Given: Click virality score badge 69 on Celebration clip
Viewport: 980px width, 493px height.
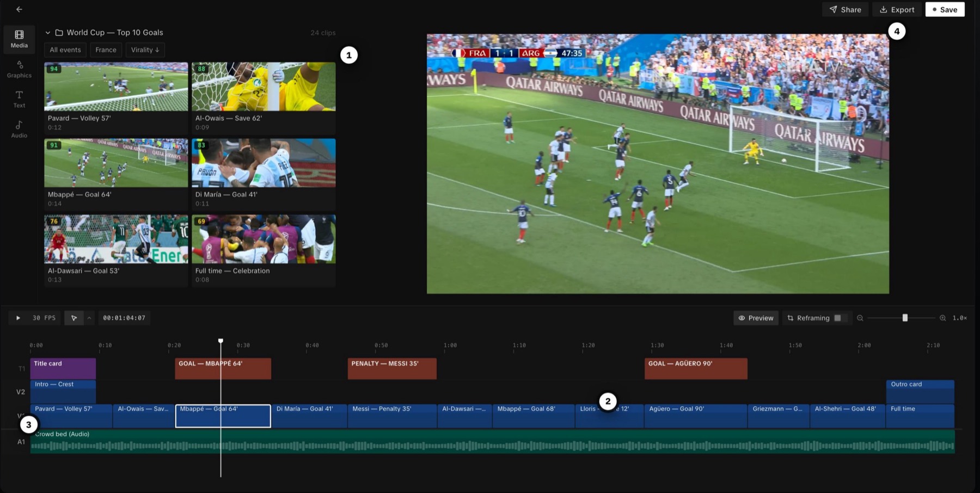Looking at the screenshot, I should 201,221.
